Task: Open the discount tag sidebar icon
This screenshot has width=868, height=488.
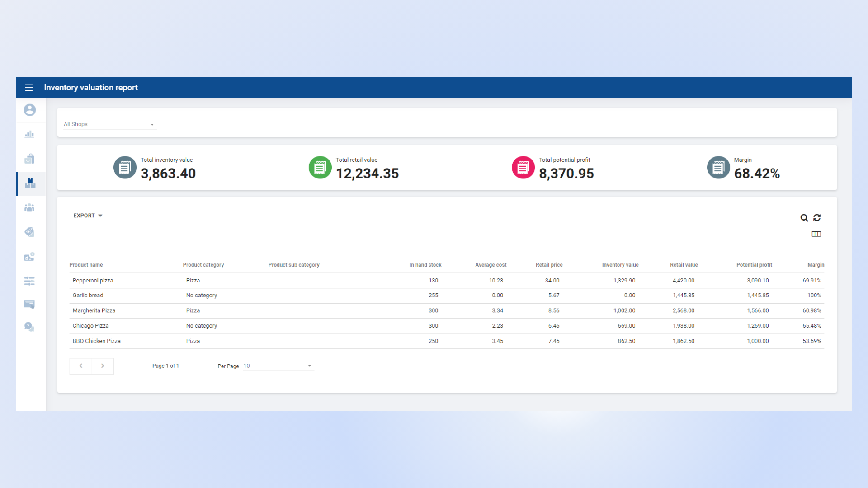Action: coord(29,232)
